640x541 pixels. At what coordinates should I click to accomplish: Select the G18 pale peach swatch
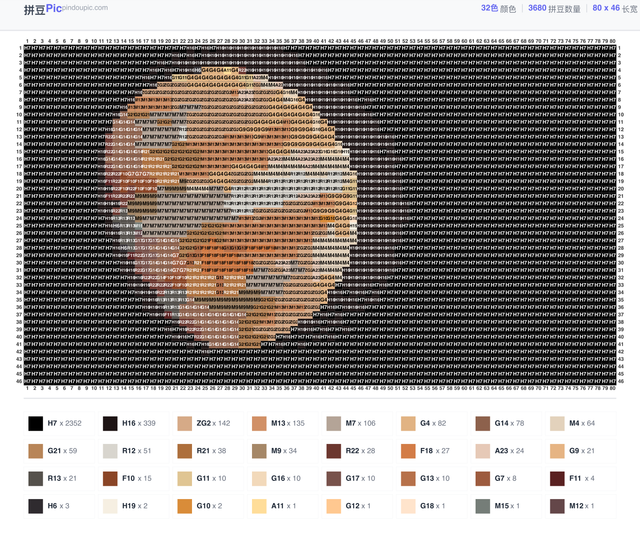pyautogui.click(x=408, y=506)
